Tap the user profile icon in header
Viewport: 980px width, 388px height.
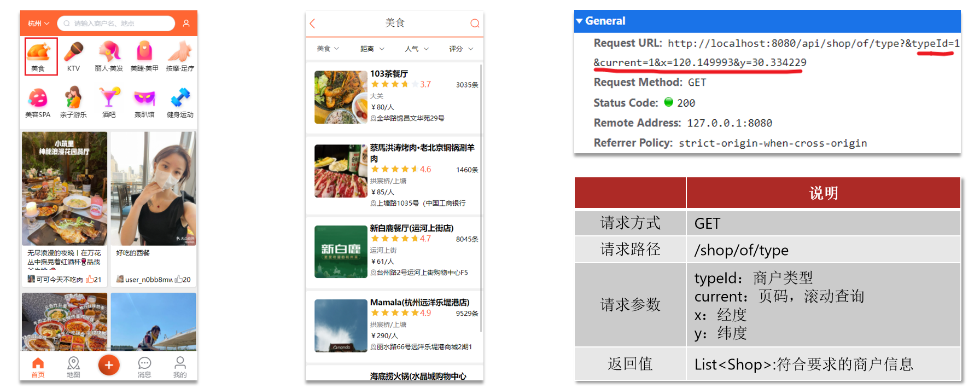coord(186,24)
